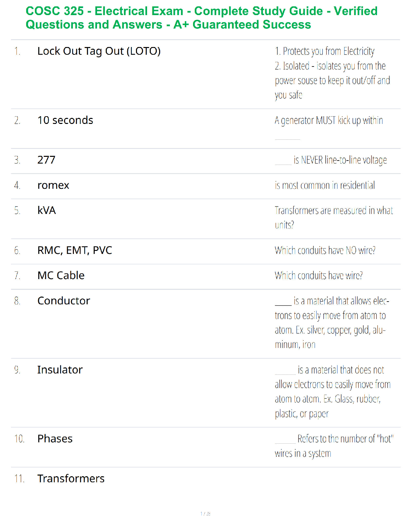Select the term Insulator
Viewport: 411px width, 532px height.
60,370
